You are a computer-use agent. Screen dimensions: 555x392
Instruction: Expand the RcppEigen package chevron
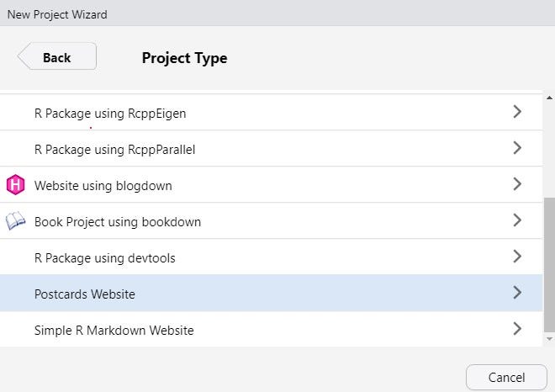click(517, 112)
